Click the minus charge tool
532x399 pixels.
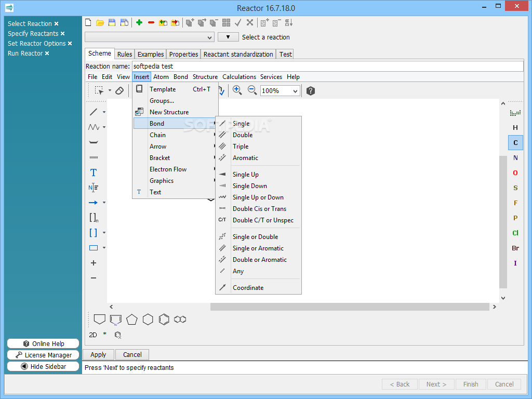[94, 278]
